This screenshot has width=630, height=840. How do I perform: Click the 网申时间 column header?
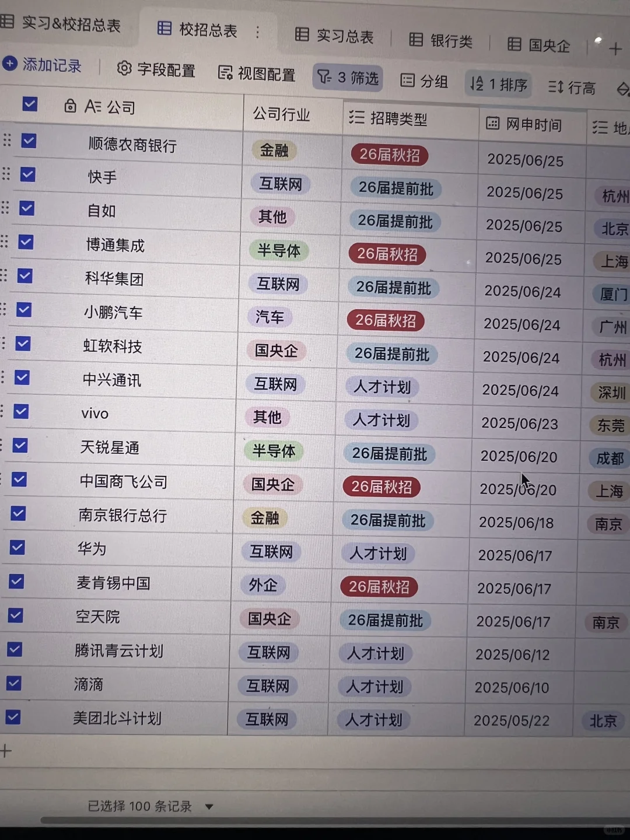coord(533,125)
